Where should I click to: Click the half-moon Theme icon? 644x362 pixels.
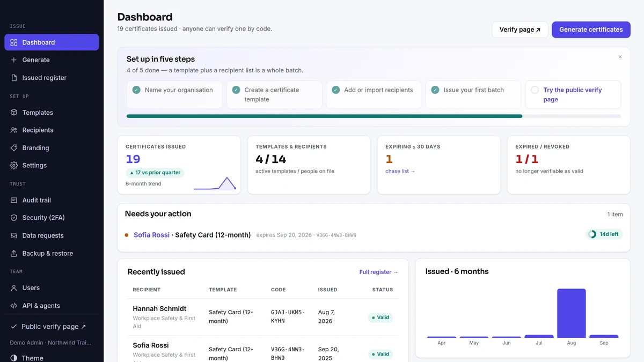pos(14,358)
